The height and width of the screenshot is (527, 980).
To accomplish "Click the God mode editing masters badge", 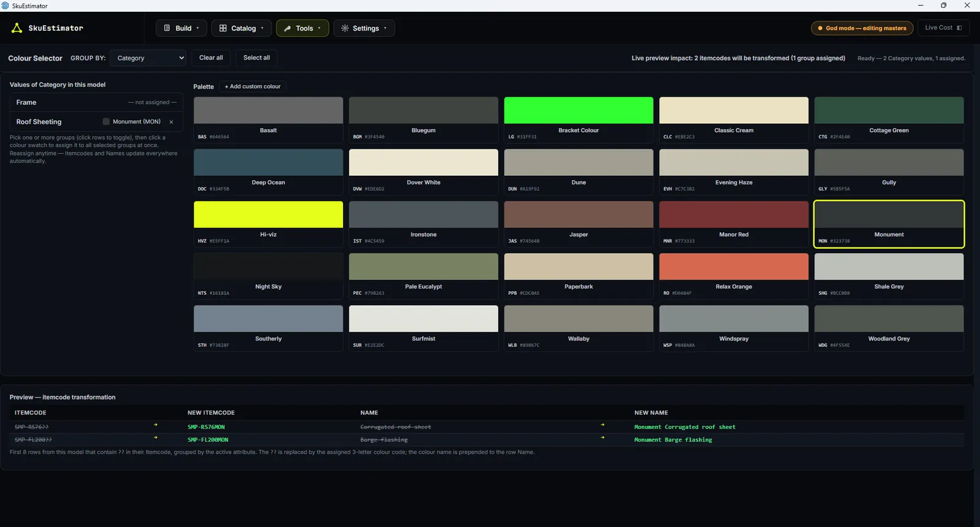I will coord(862,28).
